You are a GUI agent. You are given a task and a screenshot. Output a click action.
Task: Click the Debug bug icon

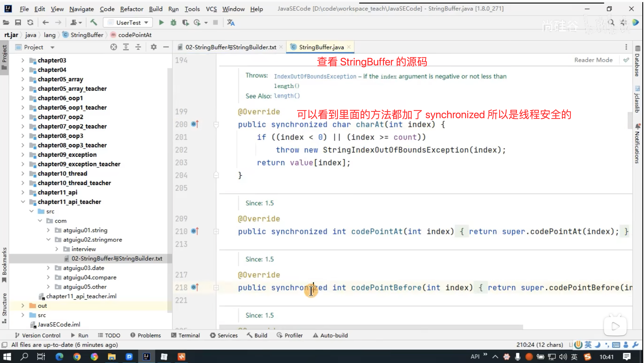173,23
